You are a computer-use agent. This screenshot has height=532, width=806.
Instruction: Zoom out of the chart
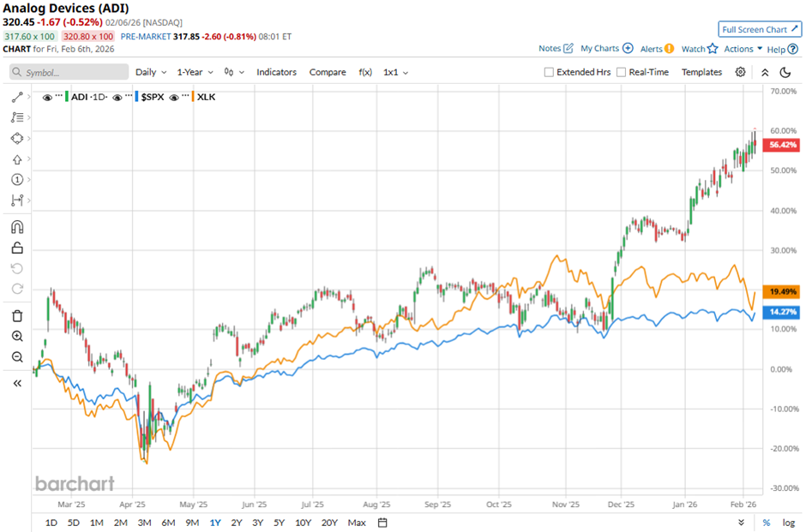pos(17,356)
